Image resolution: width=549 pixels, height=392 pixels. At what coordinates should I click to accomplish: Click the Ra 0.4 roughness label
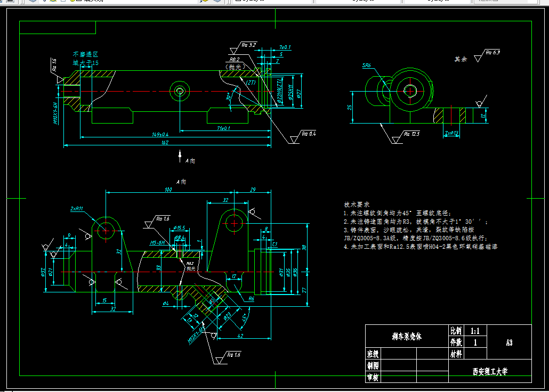[x=309, y=134]
